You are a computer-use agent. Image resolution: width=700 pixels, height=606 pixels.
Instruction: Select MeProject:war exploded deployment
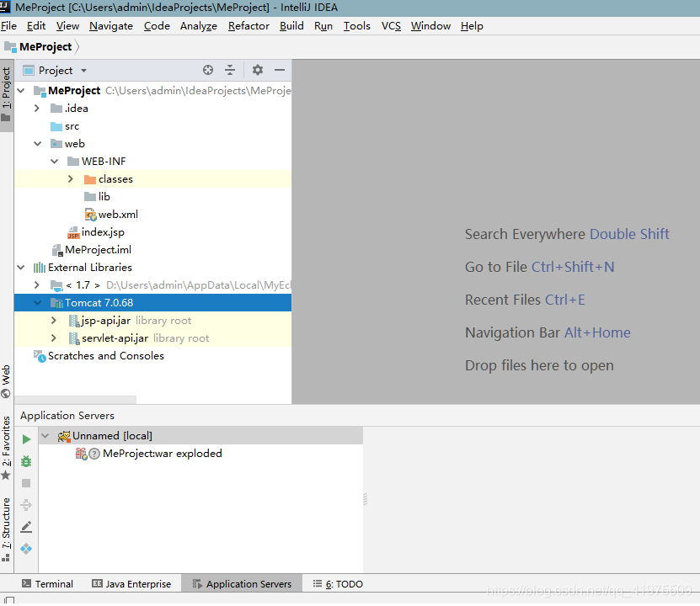pyautogui.click(x=200, y=454)
